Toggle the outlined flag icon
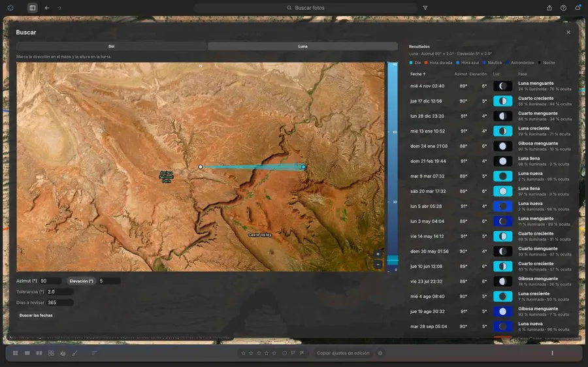 point(293,353)
